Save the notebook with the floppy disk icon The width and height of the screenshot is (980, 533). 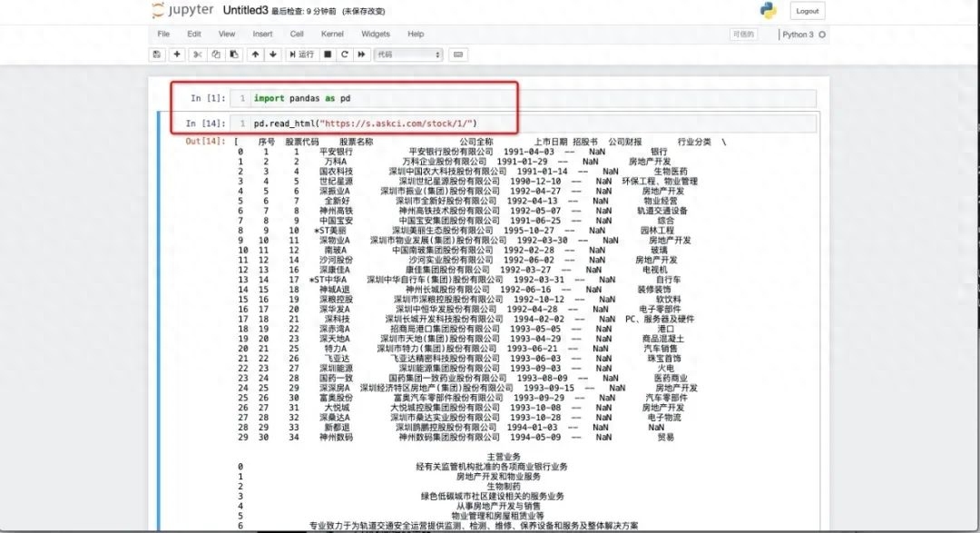point(157,54)
